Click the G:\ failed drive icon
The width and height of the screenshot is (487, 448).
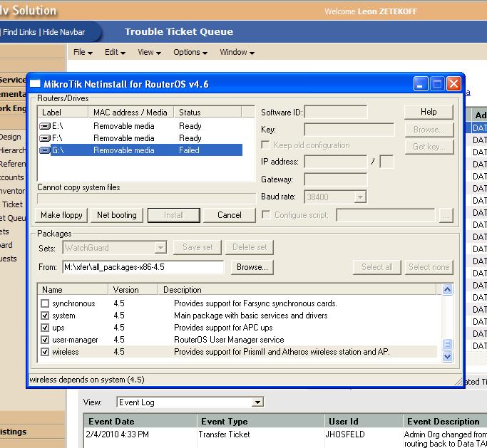[x=45, y=150]
